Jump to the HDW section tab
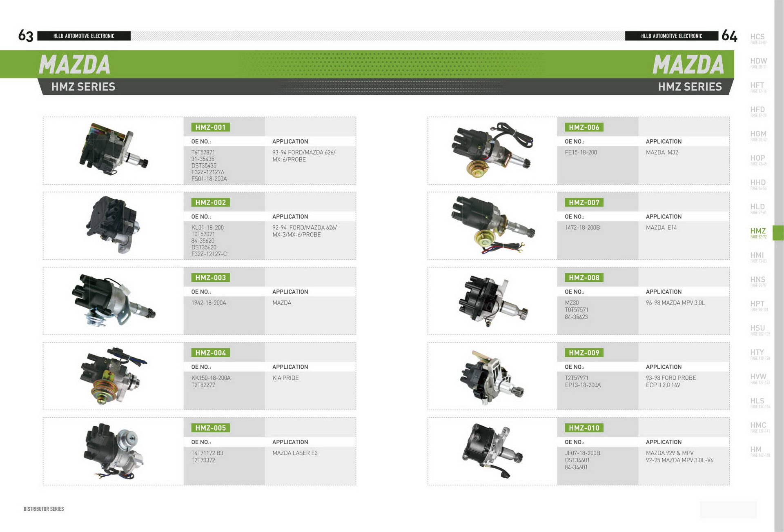Viewport: 784px width, 532px height. pyautogui.click(x=758, y=62)
